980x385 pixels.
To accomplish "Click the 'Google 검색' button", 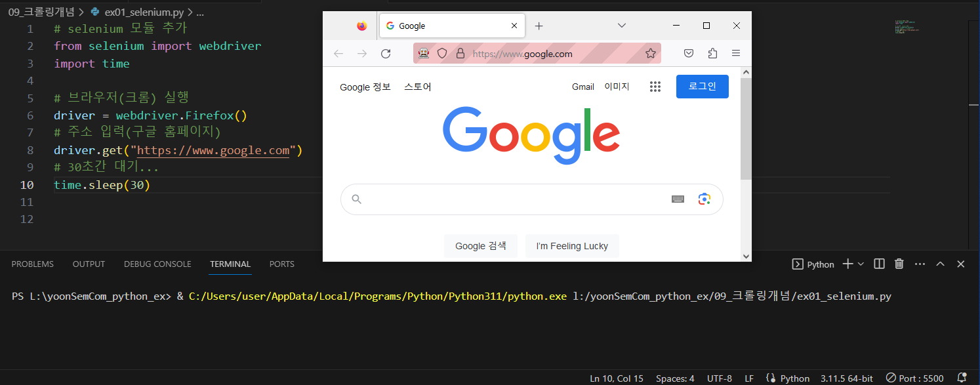I will click(x=481, y=246).
